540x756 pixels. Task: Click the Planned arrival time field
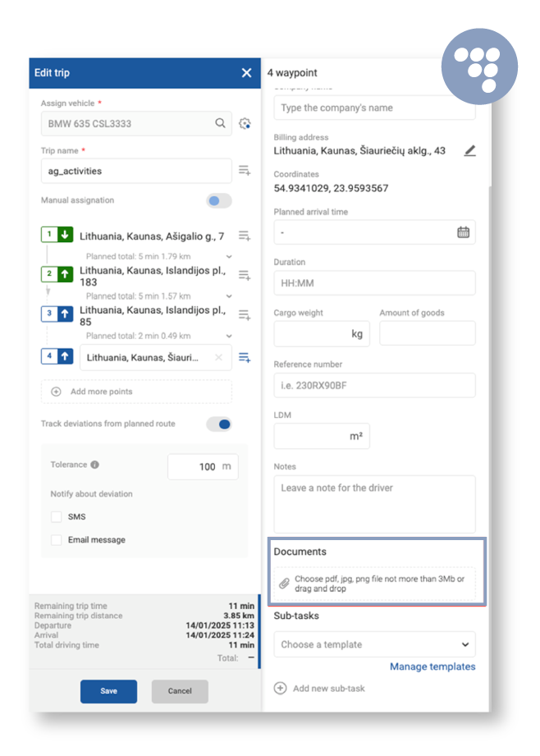pos(374,232)
